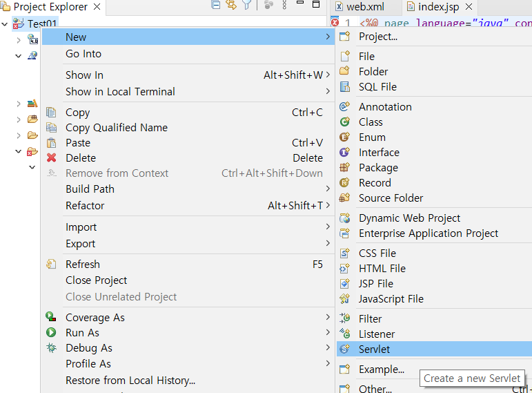Expand the tree node beside the 4.0 descriptor icon

click(19, 40)
